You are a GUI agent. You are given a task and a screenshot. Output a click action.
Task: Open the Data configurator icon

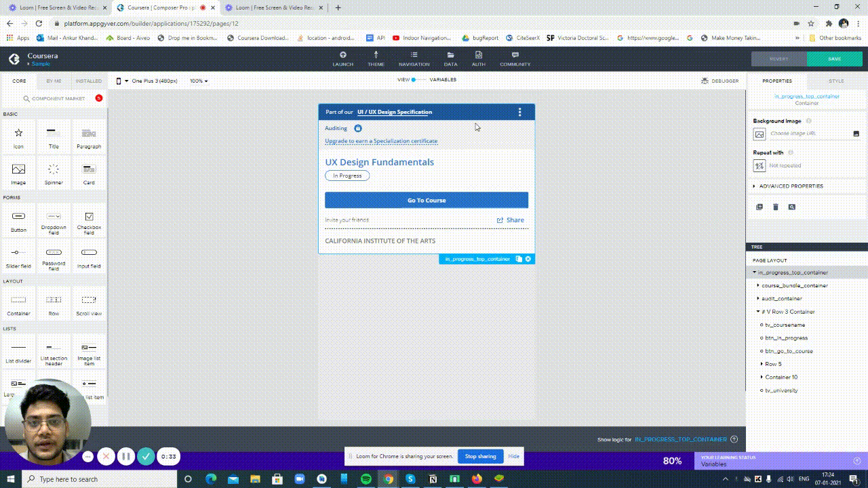[450, 55]
